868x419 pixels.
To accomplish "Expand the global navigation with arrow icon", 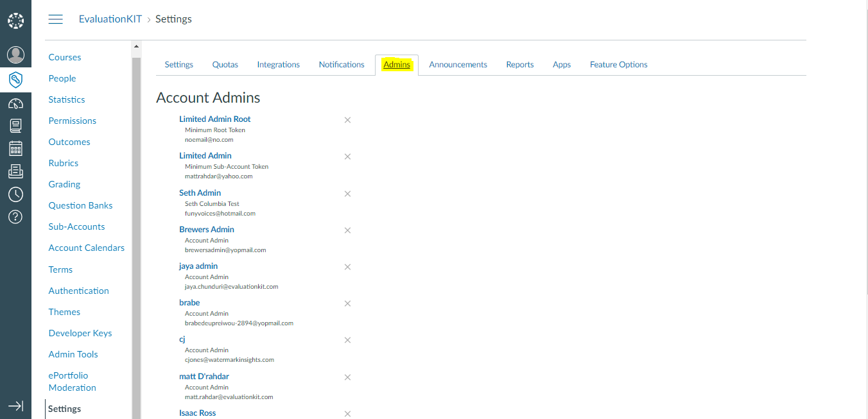I will coord(15,406).
